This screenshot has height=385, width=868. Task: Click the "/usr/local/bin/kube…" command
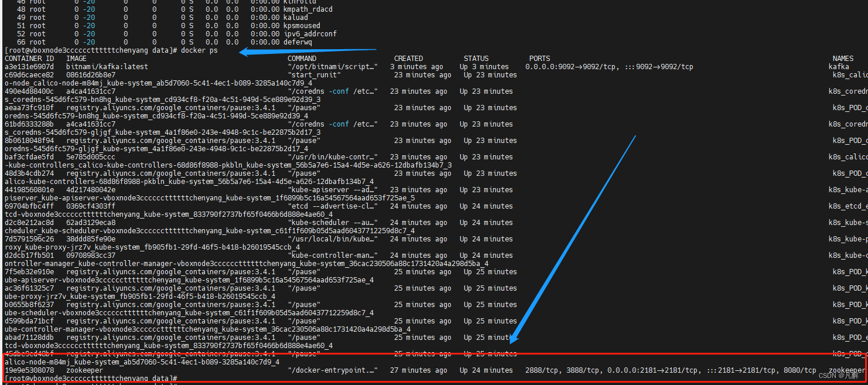point(333,239)
